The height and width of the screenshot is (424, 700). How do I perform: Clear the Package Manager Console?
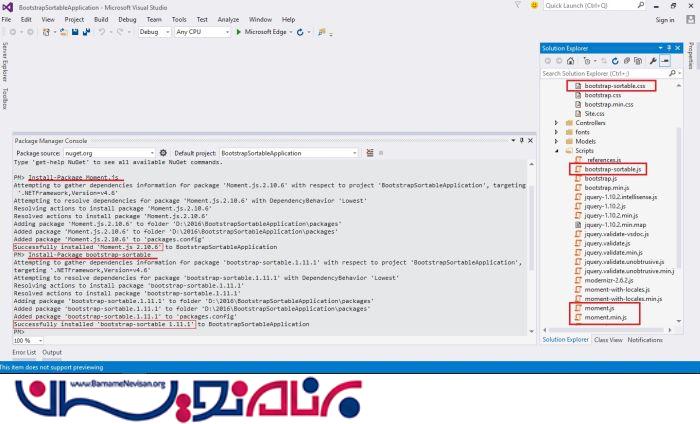coord(370,152)
